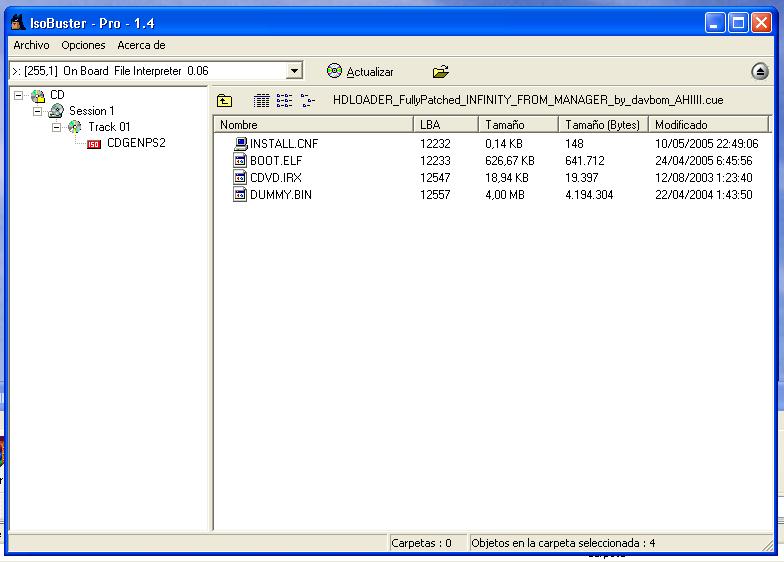This screenshot has width=784, height=562.
Task: Open the Opciones menu
Action: pyautogui.click(x=83, y=45)
